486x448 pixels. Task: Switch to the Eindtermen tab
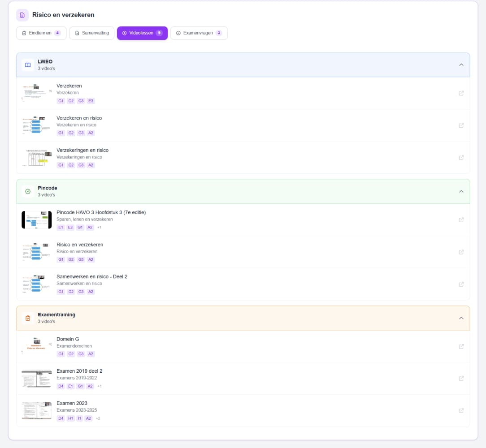click(41, 33)
